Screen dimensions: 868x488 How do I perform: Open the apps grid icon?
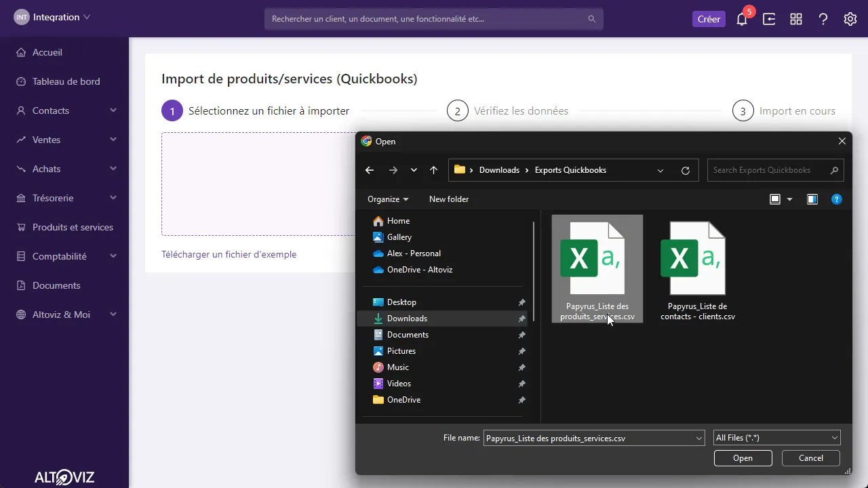796,19
